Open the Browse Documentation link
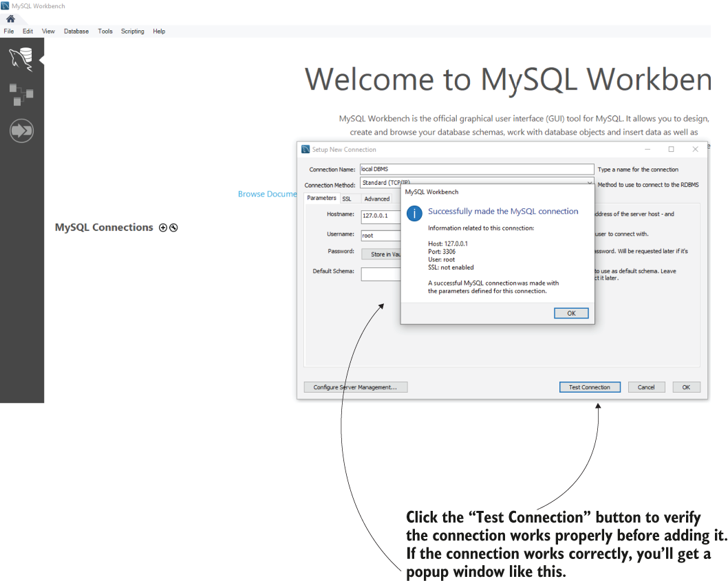 268,193
